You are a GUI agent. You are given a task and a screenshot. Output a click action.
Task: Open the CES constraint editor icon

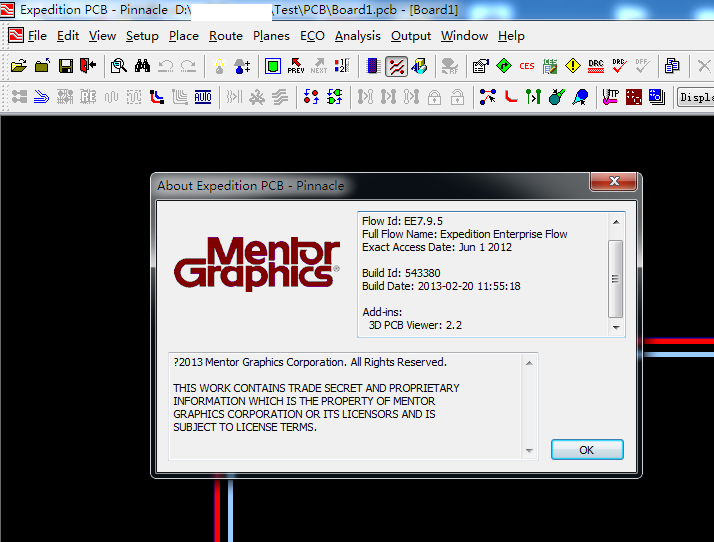pos(527,66)
